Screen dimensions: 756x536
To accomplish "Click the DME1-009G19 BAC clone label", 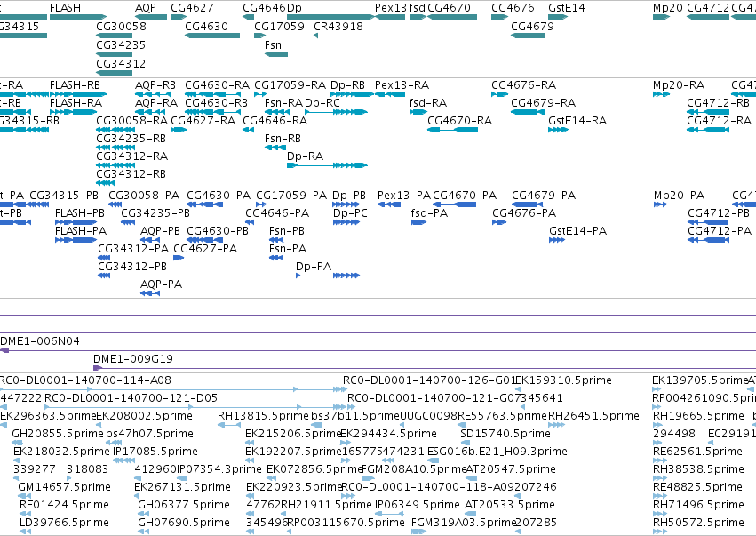I will [133, 359].
